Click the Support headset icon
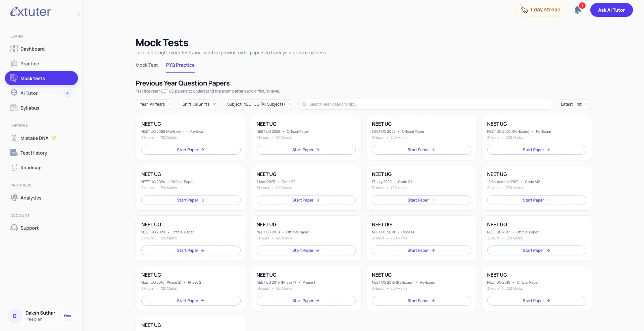The width and height of the screenshot is (644, 331). coord(14,228)
